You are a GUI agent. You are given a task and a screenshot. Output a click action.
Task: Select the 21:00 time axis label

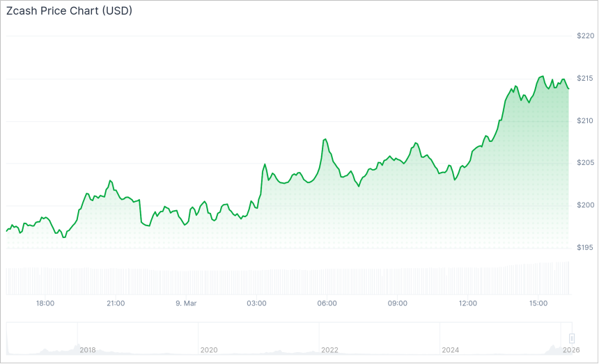[x=116, y=303]
